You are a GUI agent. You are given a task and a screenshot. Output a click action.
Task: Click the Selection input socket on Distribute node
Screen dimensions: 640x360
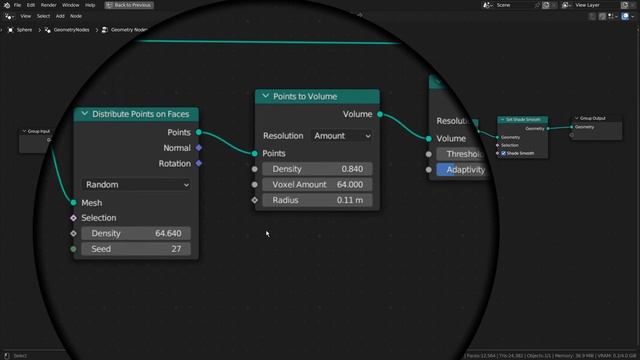click(x=73, y=218)
